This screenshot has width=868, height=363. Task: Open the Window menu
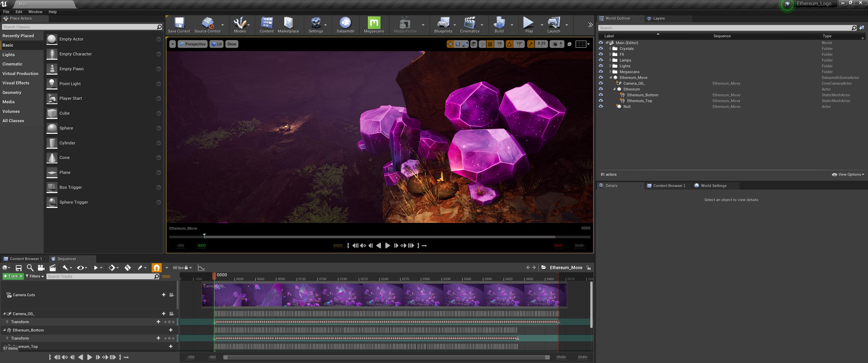coord(35,12)
